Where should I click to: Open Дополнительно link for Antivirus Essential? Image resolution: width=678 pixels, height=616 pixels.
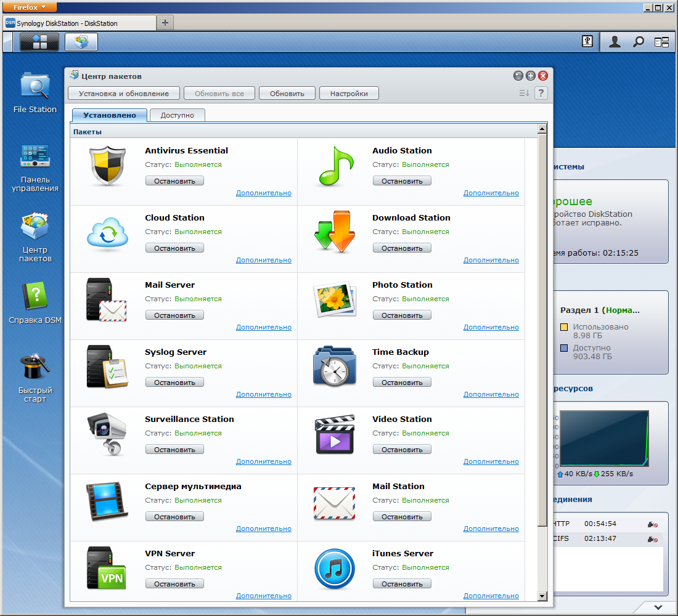pyautogui.click(x=264, y=193)
